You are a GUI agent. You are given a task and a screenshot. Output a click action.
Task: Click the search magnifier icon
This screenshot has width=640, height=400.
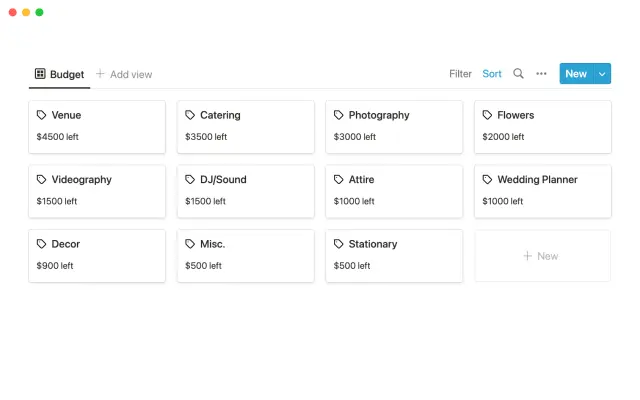(x=518, y=73)
